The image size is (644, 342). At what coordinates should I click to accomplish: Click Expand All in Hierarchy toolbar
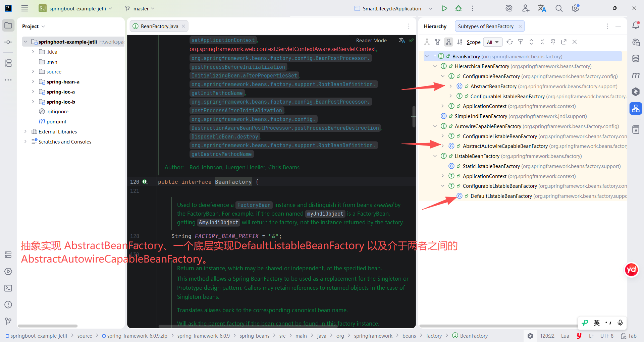531,42
